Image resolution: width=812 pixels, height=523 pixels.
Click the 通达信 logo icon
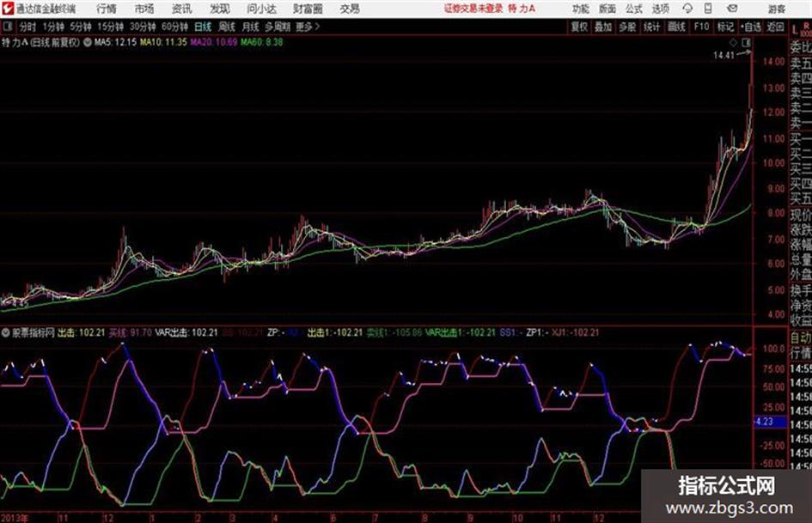click(7, 9)
